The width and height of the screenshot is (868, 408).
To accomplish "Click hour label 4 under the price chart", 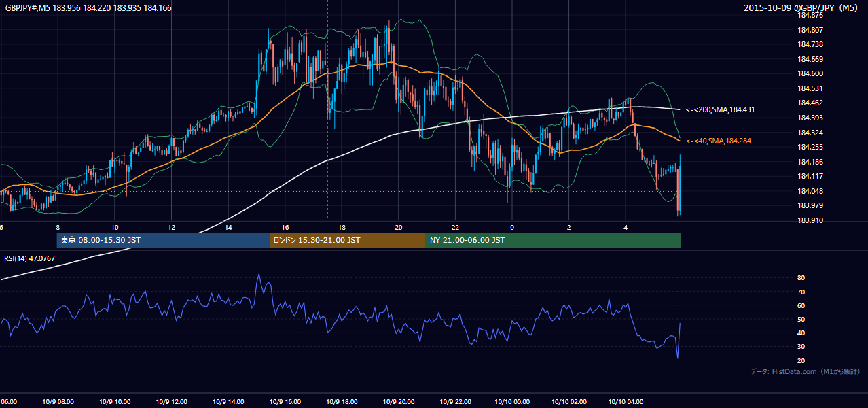I will (x=626, y=228).
